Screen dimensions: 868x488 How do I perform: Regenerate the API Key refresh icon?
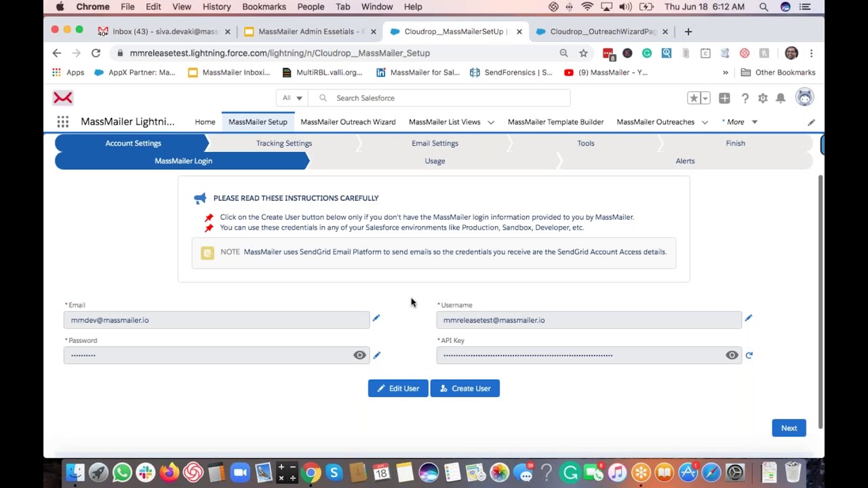pyautogui.click(x=749, y=355)
